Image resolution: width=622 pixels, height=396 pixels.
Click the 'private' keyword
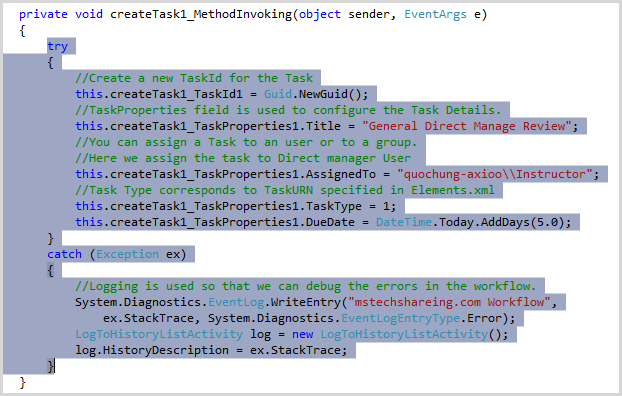coord(43,14)
